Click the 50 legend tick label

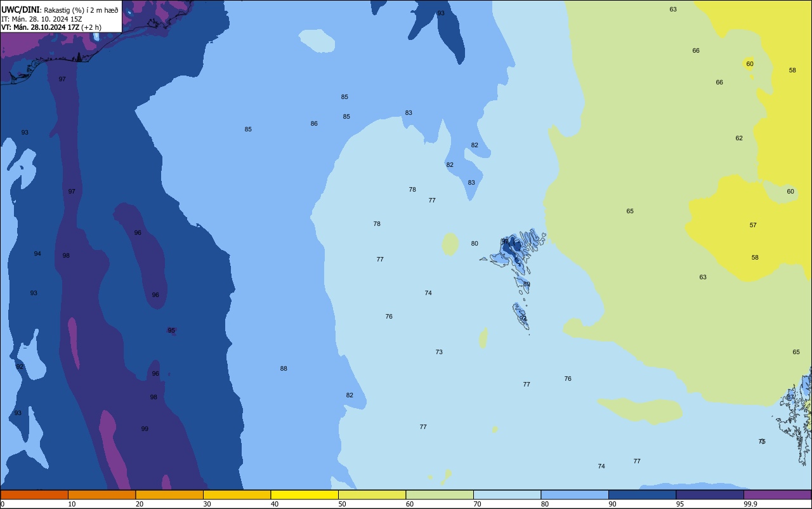point(343,504)
